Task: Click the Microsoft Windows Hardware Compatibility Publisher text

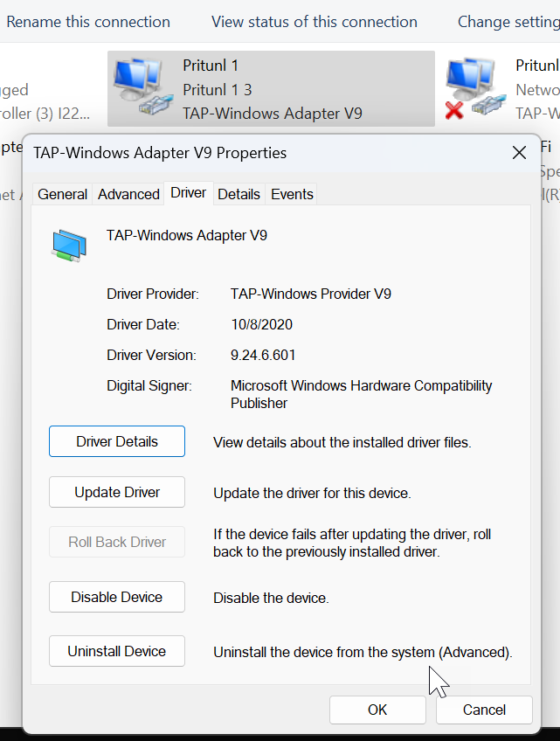Action: tap(361, 394)
